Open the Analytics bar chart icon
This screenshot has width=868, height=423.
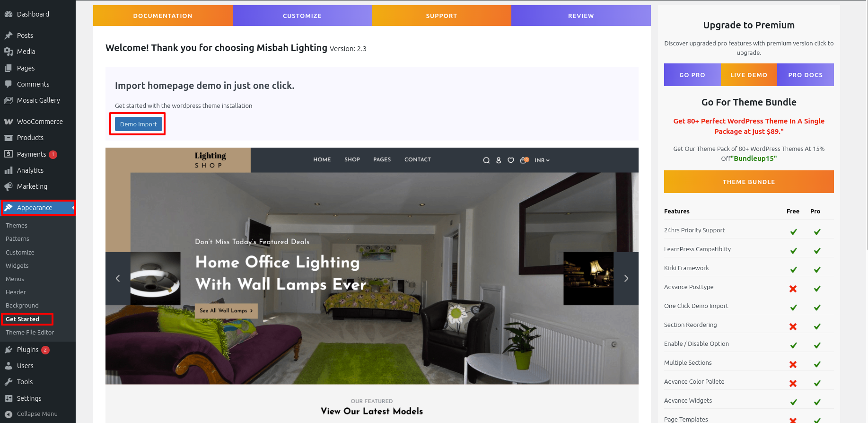click(x=9, y=170)
